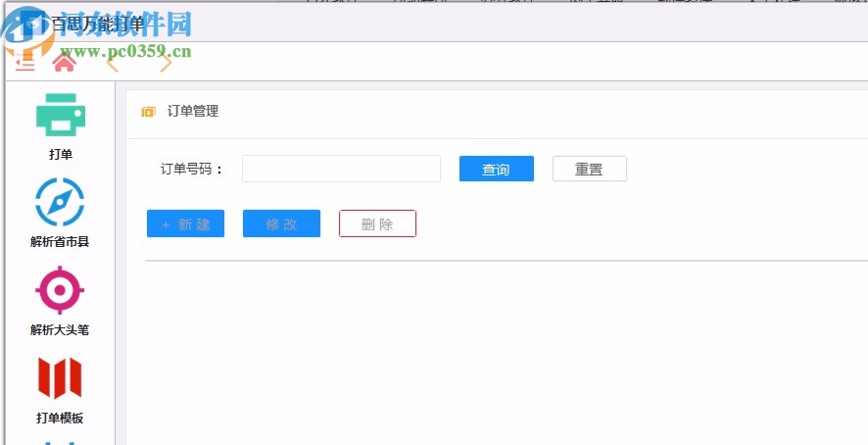The image size is (868, 445).
Task: Select the 解析大头笔 sidebar label
Action: pyautogui.click(x=60, y=330)
